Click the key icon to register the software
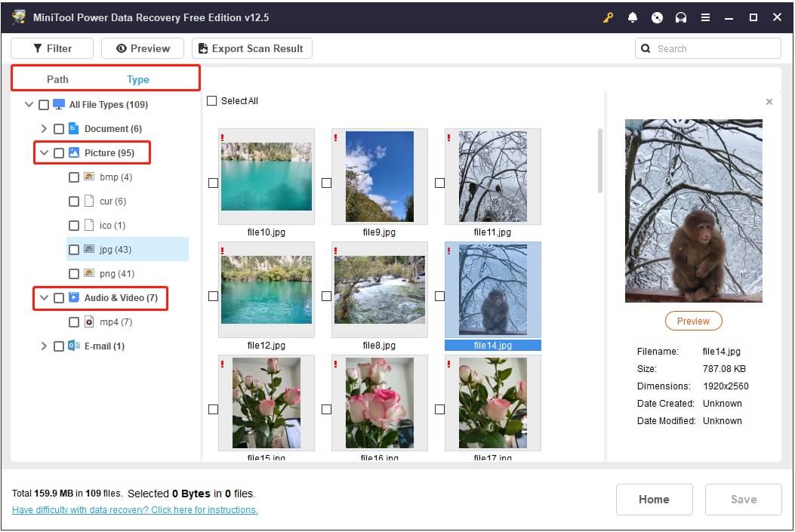Screen dimensions: 795x532 tap(608, 17)
